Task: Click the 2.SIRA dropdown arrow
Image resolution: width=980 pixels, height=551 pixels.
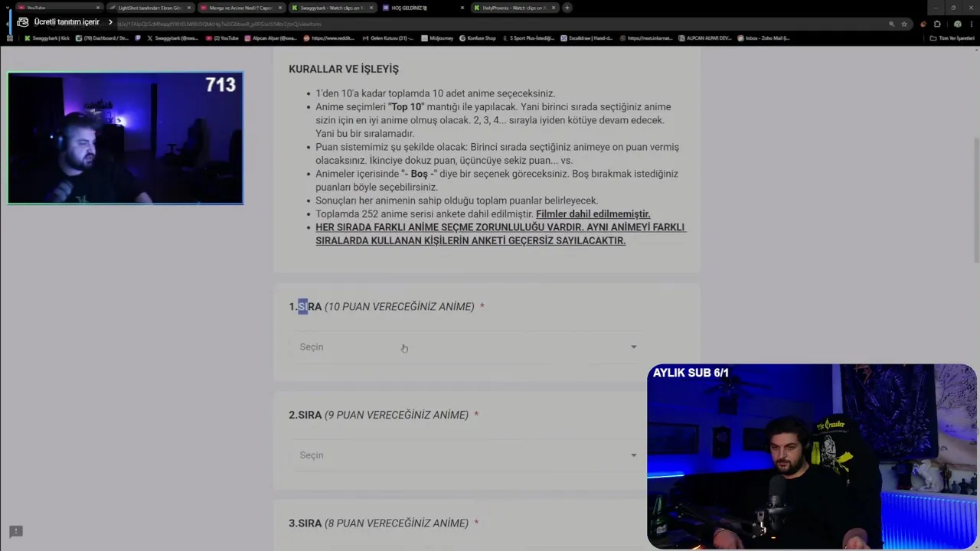Action: (x=633, y=455)
